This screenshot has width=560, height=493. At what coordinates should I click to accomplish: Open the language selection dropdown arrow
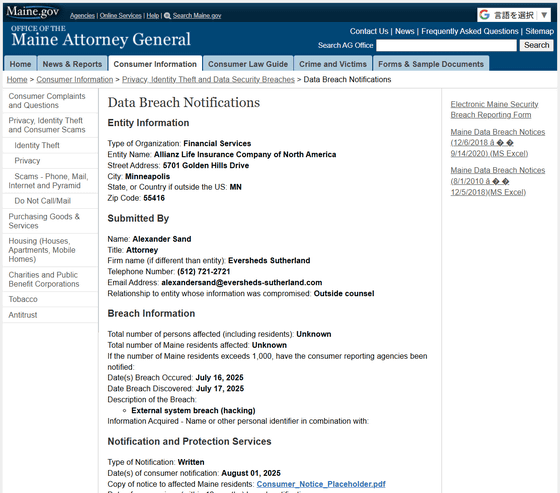(x=544, y=15)
